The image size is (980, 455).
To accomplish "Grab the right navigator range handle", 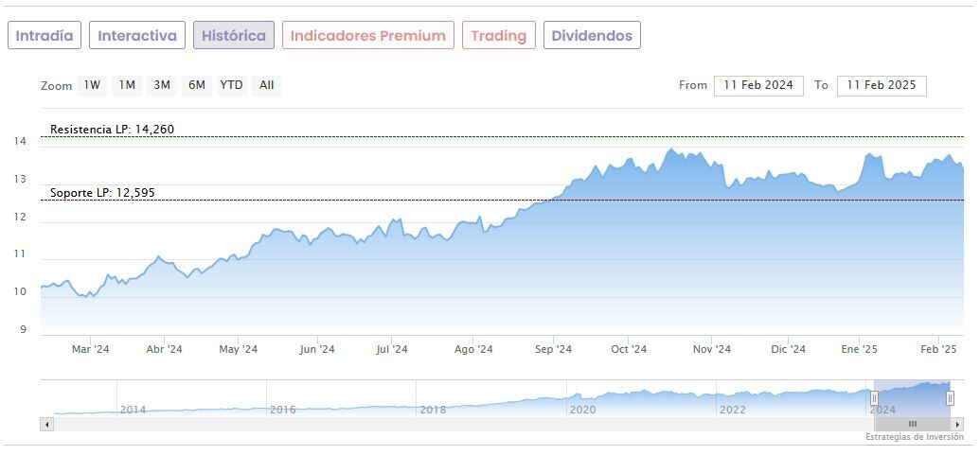I will click(x=950, y=398).
